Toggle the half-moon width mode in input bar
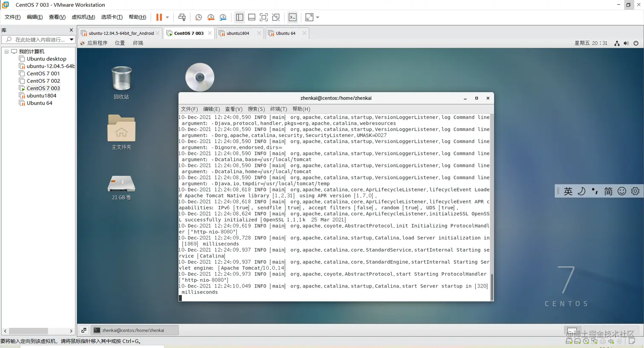Viewport: 644px width, 348px height. 581,191
